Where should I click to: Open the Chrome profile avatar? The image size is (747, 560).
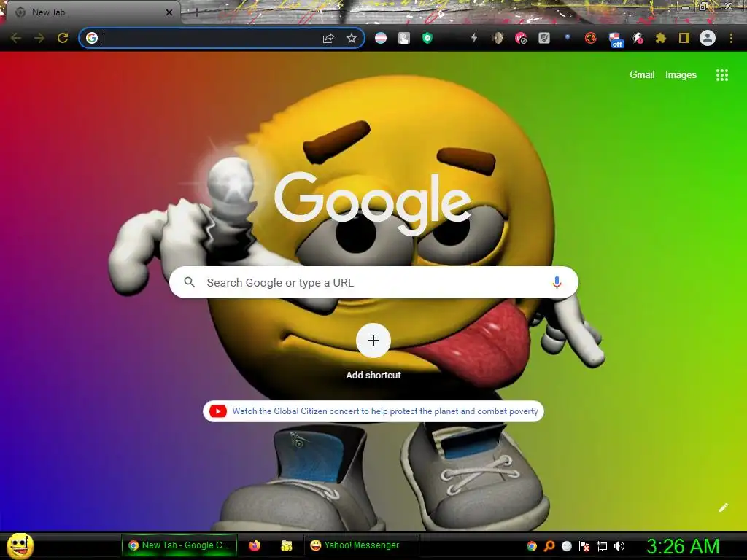708,38
